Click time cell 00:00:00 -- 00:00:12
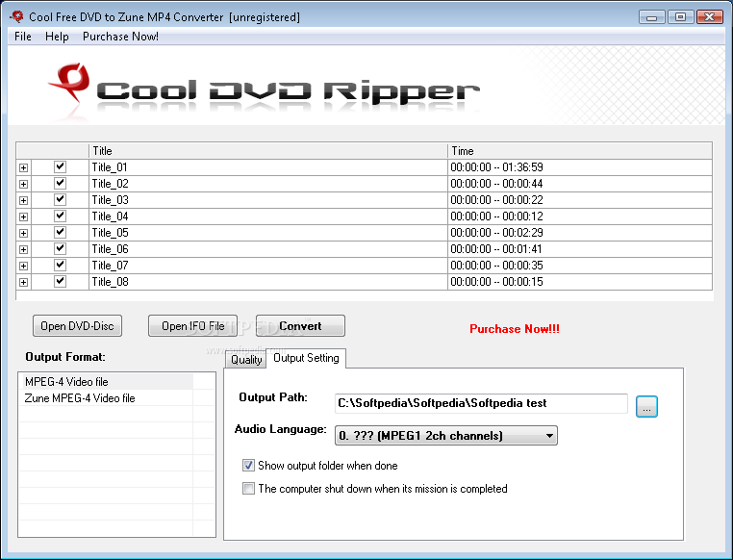The height and width of the screenshot is (560, 733). [x=580, y=216]
